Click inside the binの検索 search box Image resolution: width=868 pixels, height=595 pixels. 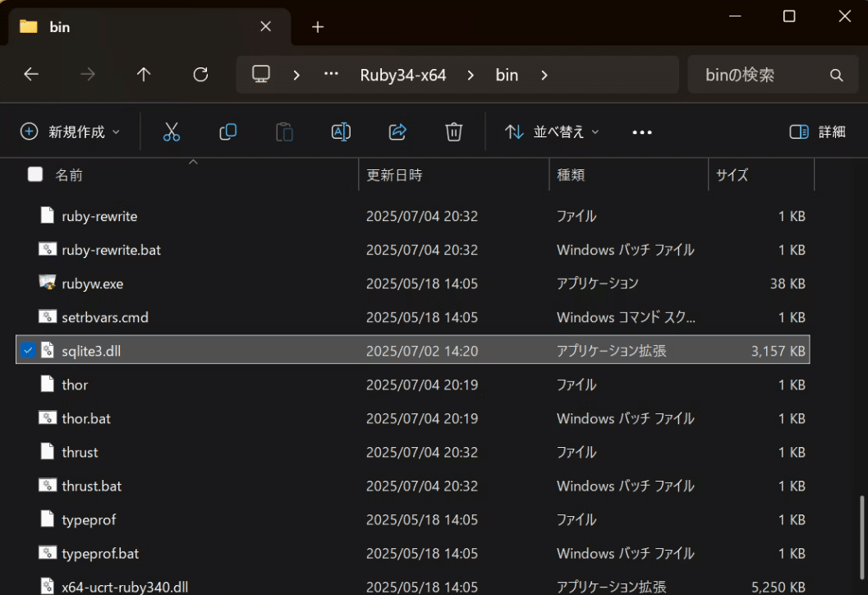[764, 74]
